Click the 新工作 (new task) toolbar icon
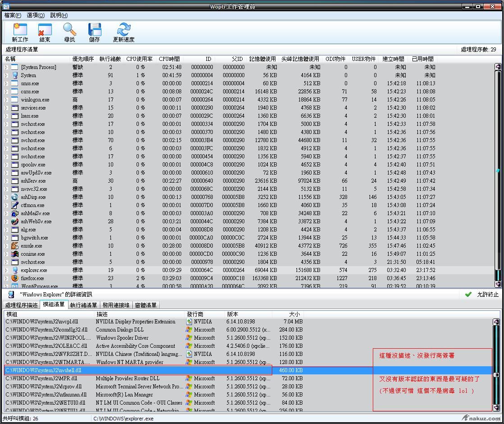The height and width of the screenshot is (424, 504). (20, 30)
